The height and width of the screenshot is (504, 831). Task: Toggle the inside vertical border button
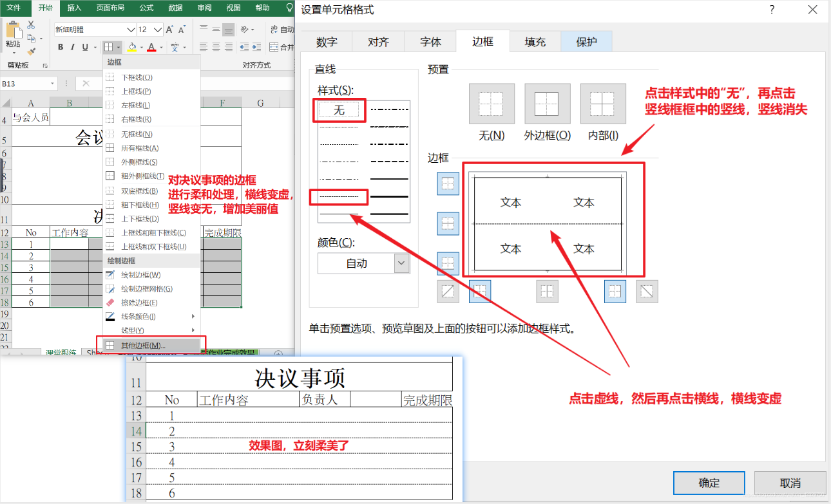547,292
